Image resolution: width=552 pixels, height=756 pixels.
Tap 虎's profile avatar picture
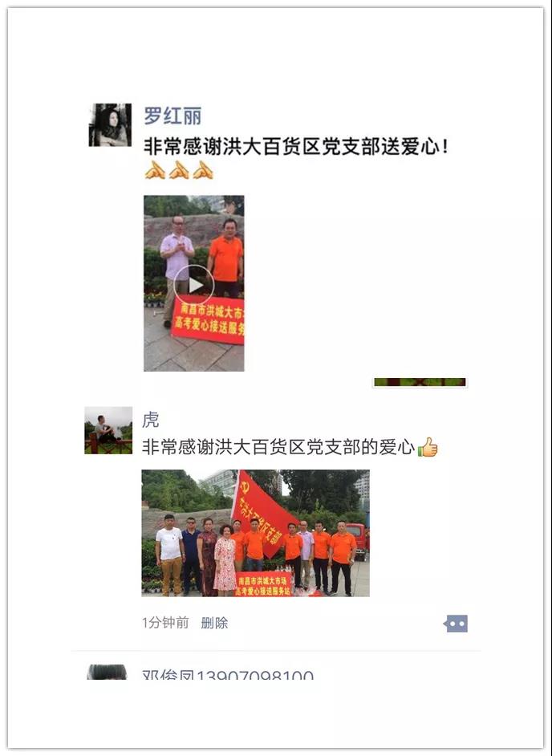pyautogui.click(x=108, y=430)
